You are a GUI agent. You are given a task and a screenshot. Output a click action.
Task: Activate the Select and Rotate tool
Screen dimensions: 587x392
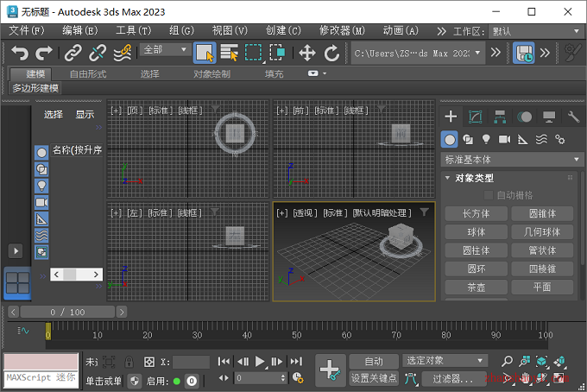tap(331, 53)
